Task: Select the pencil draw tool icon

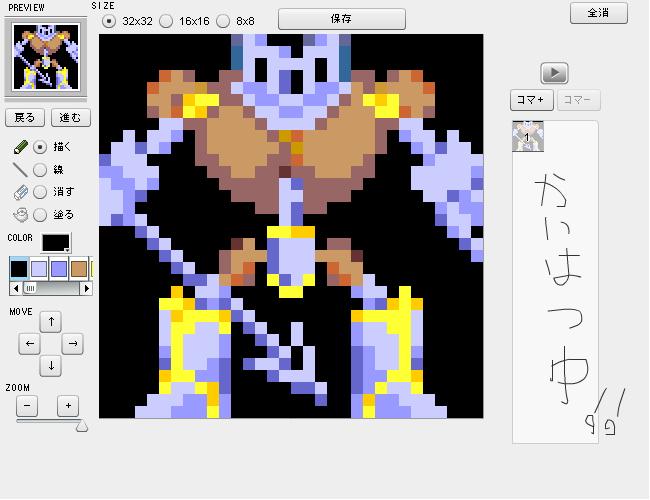Action: [x=20, y=147]
